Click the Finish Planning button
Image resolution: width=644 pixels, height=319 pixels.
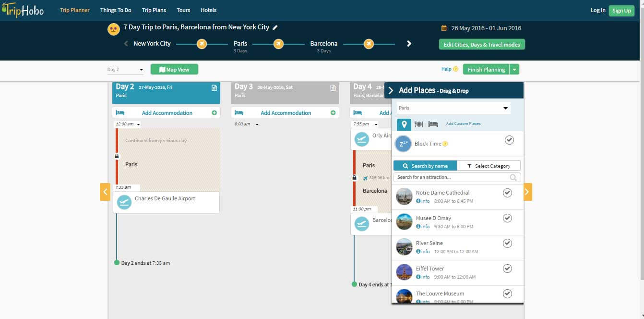[486, 70]
